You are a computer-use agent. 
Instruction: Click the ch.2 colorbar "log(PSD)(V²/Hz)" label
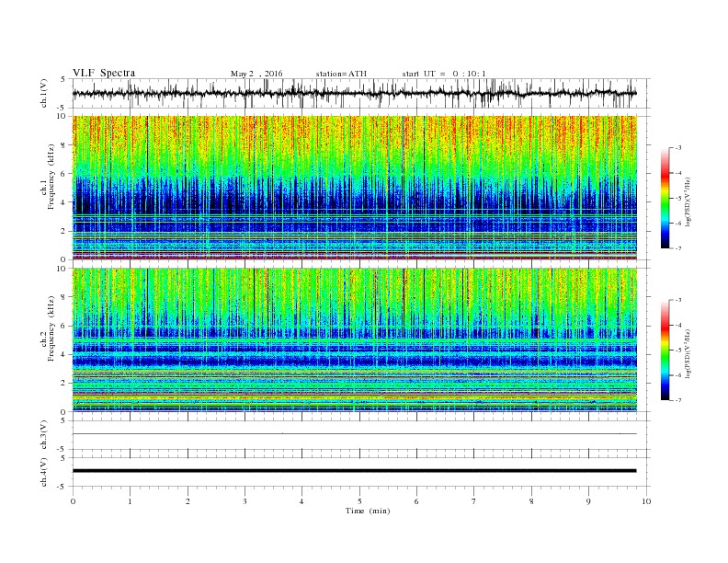point(688,353)
